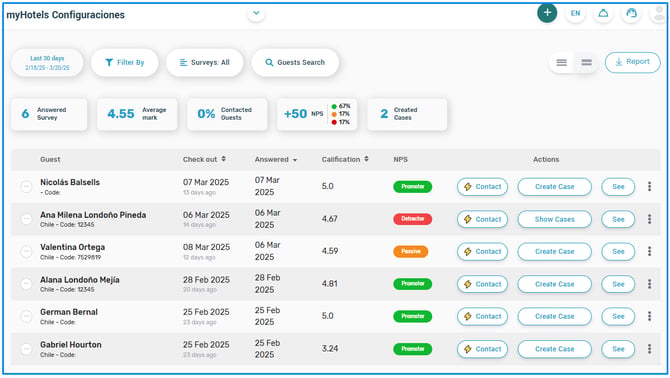670x378 pixels.
Task: Click the green plus add button
Action: (x=547, y=13)
